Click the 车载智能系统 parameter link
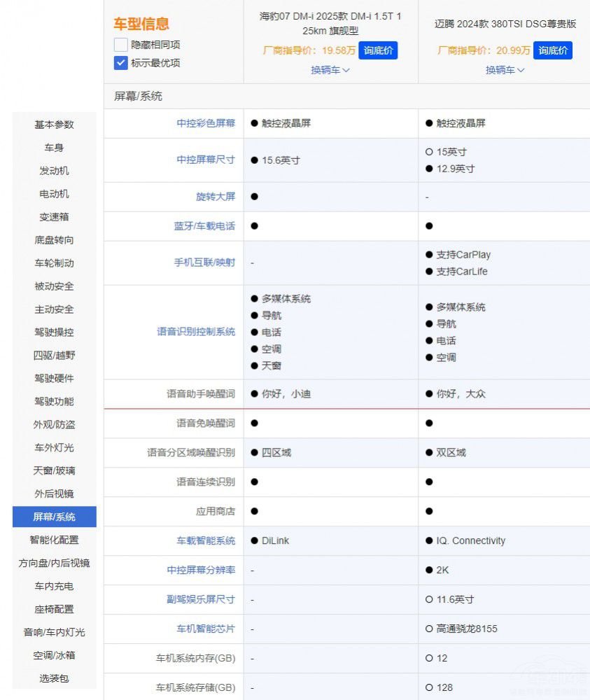Viewport: 590px width, 700px height. 206,541
